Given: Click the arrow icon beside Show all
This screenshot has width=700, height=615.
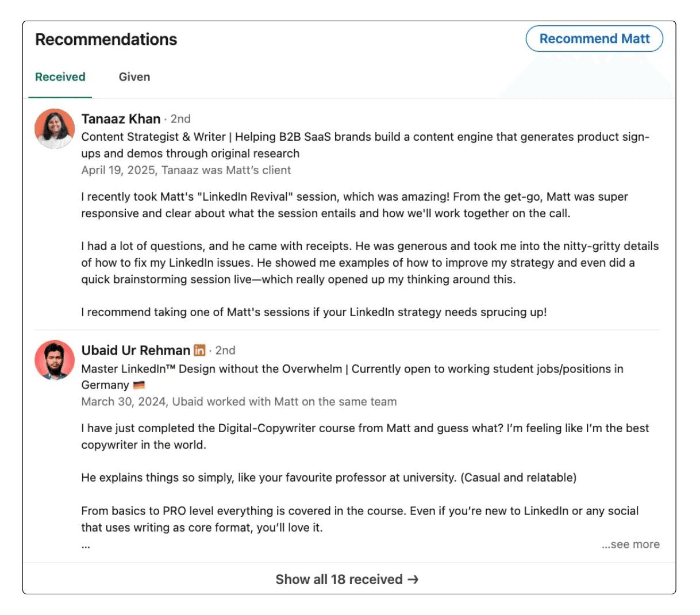Looking at the screenshot, I should [413, 579].
